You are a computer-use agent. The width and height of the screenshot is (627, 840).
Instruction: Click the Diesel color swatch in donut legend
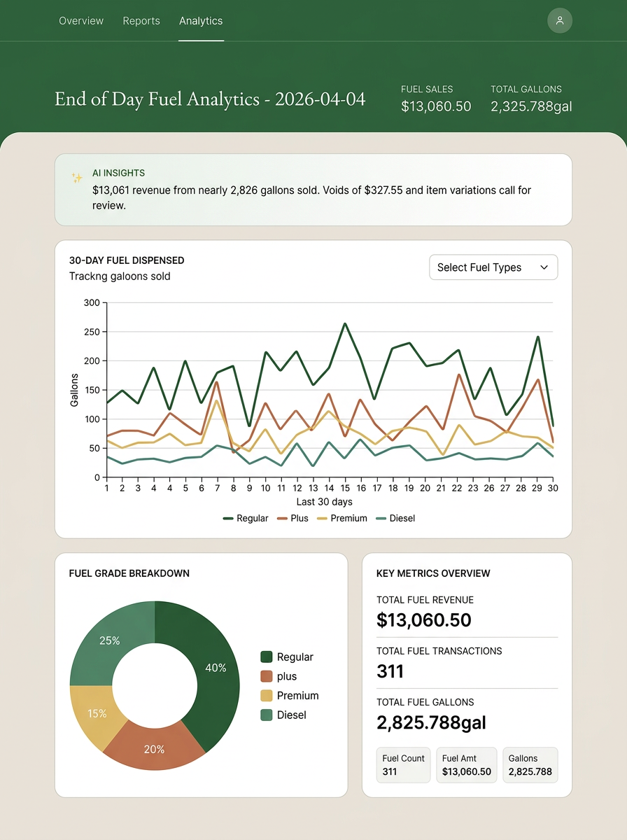click(267, 715)
